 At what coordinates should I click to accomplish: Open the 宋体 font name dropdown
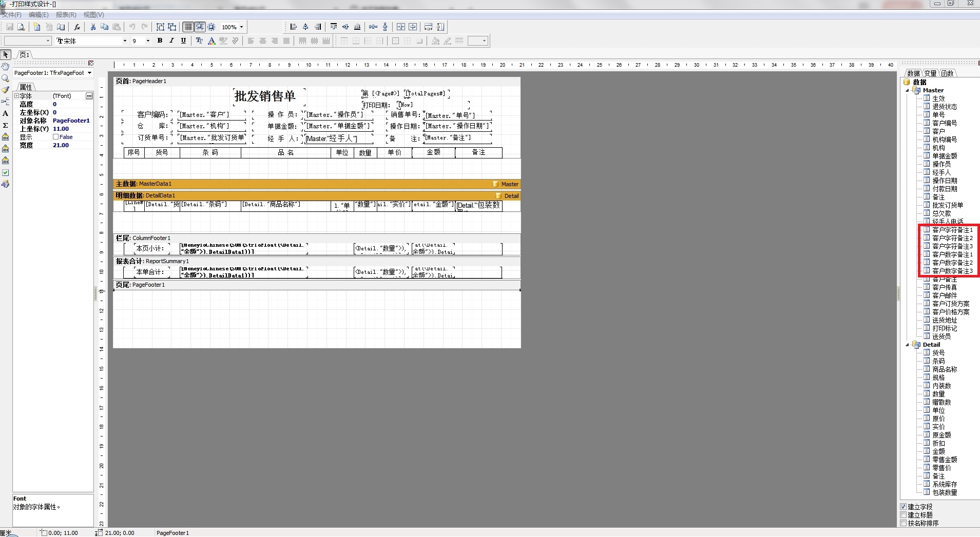tap(125, 41)
